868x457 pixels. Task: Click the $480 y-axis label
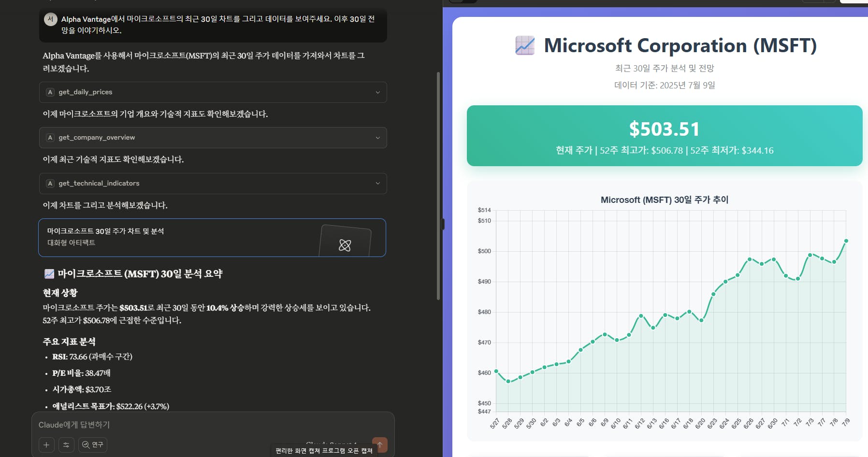pyautogui.click(x=484, y=312)
